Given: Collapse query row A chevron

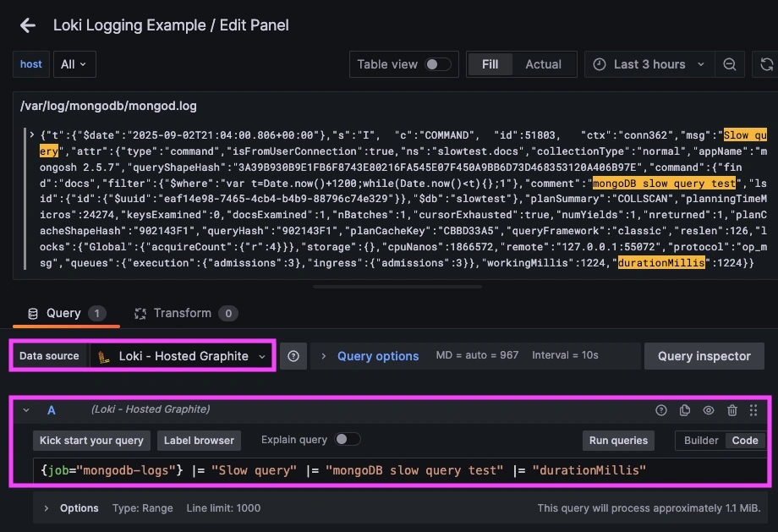Looking at the screenshot, I should 26,410.
